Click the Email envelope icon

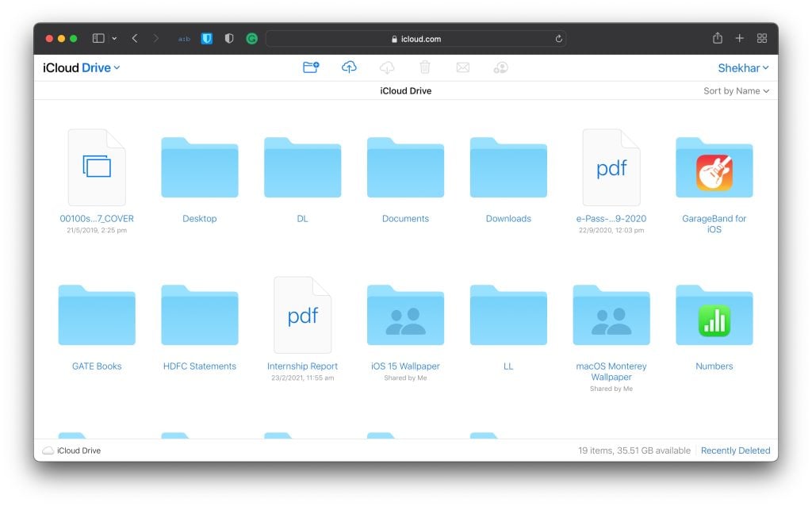(463, 67)
